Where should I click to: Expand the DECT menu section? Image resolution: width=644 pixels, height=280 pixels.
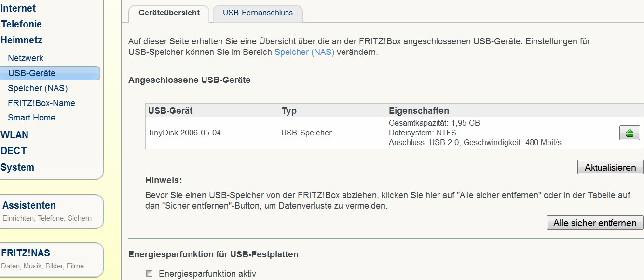(x=14, y=151)
